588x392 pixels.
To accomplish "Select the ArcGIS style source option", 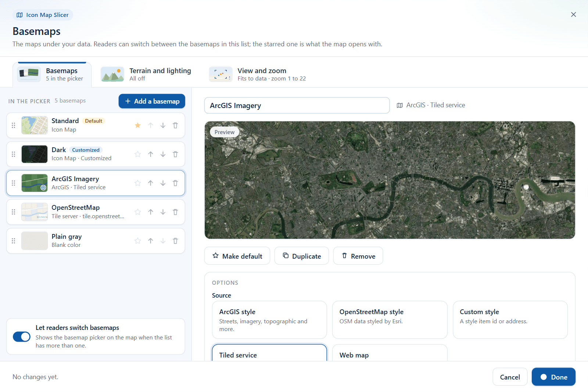I will pyautogui.click(x=269, y=320).
